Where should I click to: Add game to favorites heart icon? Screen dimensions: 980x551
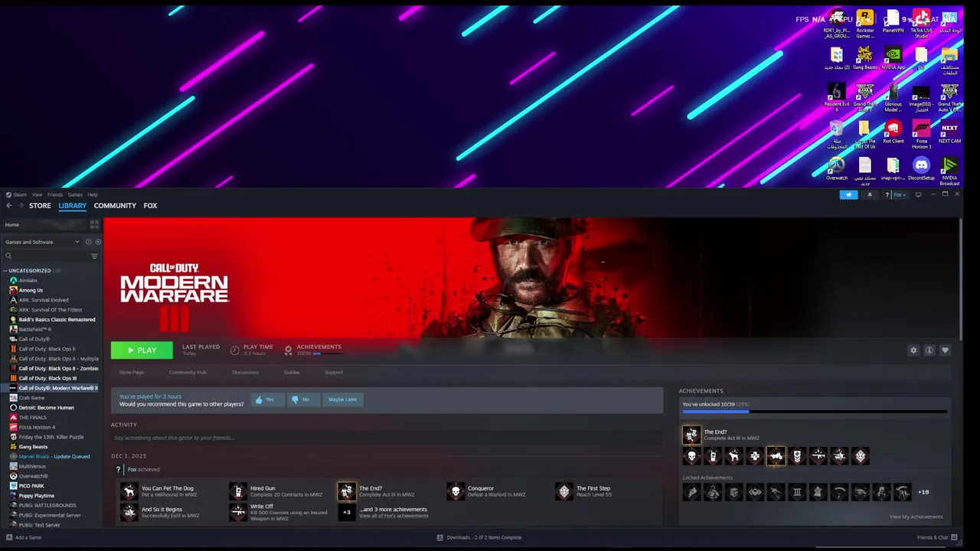(x=945, y=350)
